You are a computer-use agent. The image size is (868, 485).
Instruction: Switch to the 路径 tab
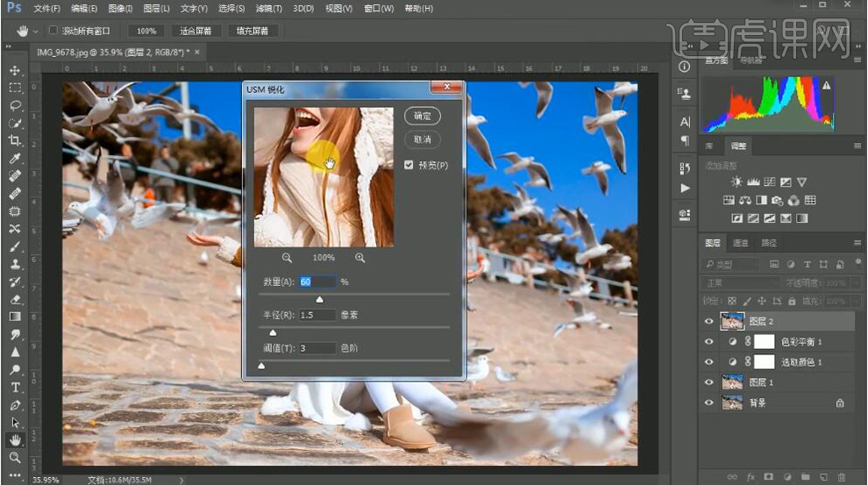768,243
